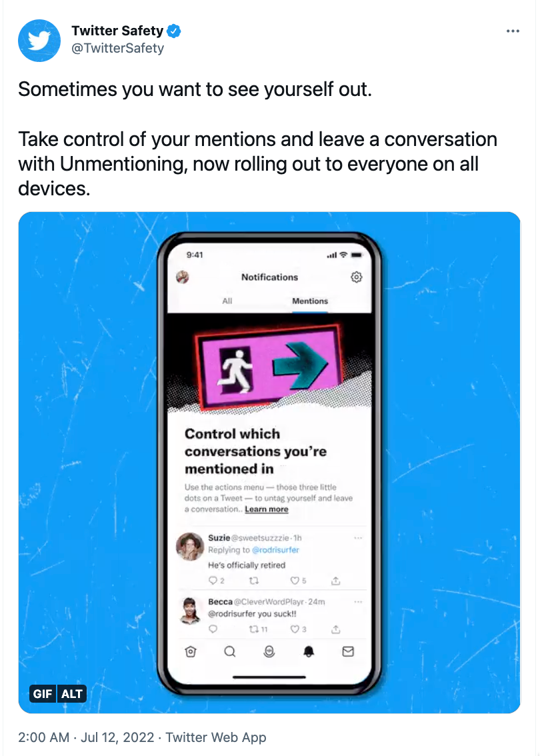Click the heart like icon on Suzie's tweet
The image size is (540, 756).
click(x=295, y=581)
